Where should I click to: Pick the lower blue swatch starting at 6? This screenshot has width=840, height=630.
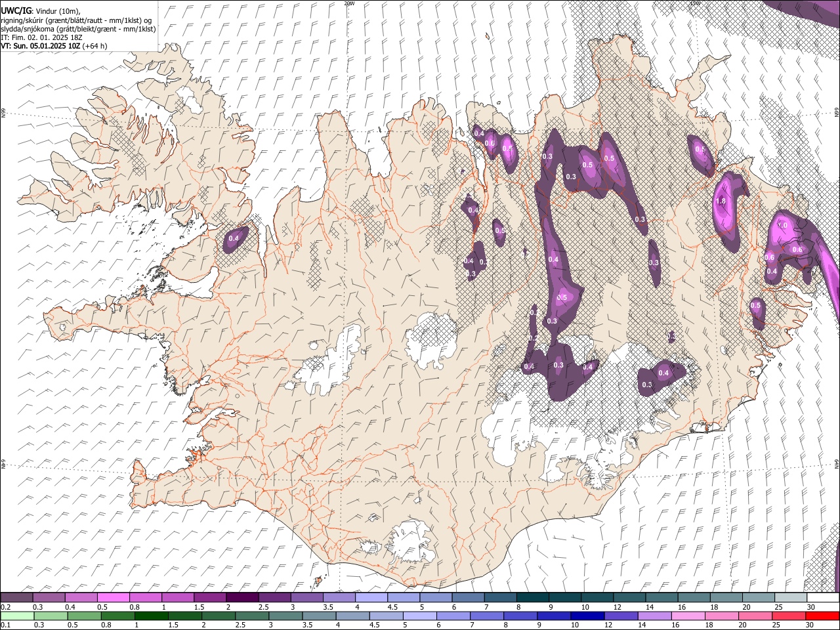pyautogui.click(x=453, y=616)
